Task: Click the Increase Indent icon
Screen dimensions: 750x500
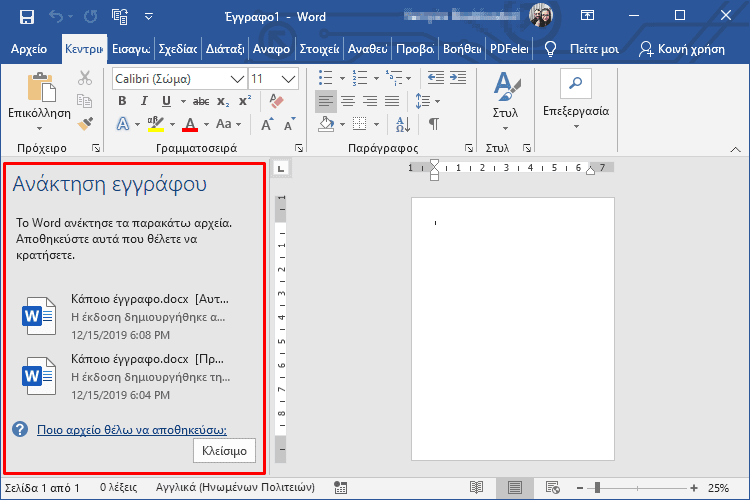Action: coord(458,78)
